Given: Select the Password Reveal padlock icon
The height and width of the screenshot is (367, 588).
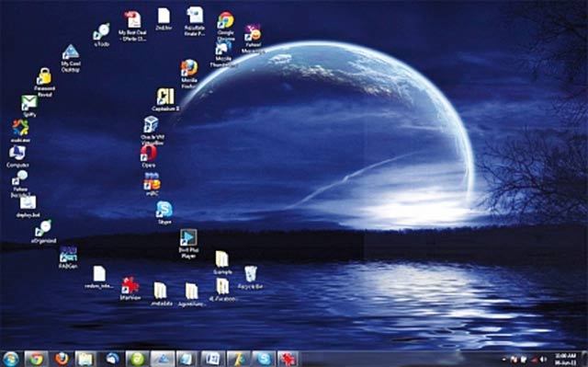Looking at the screenshot, I should click(44, 82).
